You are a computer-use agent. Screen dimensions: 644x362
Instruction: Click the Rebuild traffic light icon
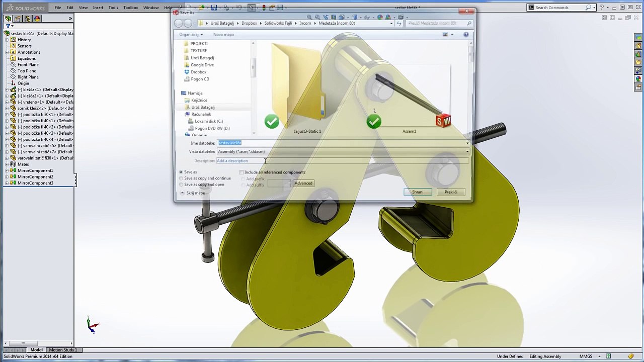264,8
